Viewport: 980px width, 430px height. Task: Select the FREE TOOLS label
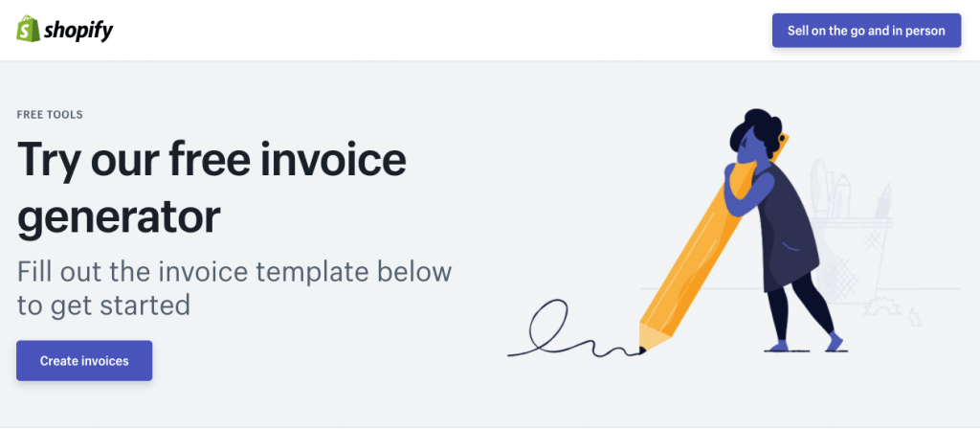tap(50, 115)
